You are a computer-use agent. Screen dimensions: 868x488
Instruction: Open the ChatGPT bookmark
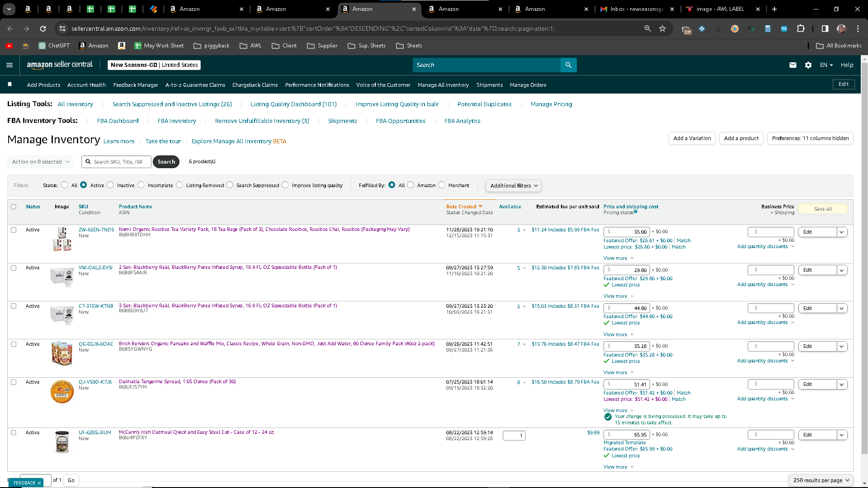point(54,46)
